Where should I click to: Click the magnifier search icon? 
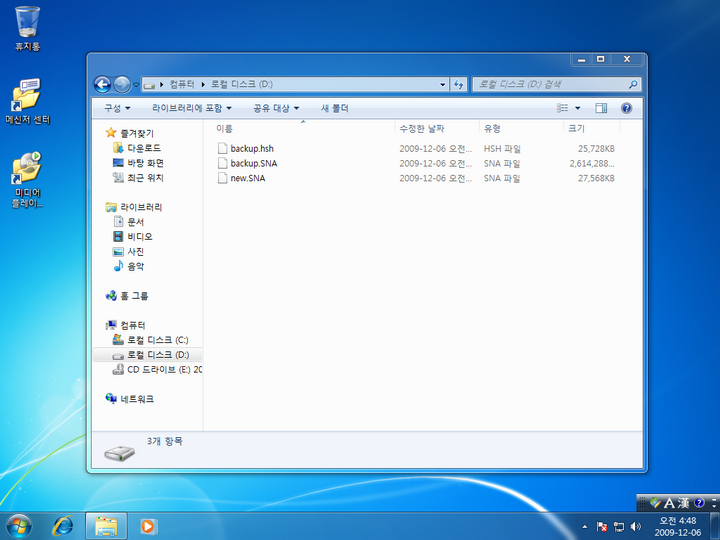point(633,84)
